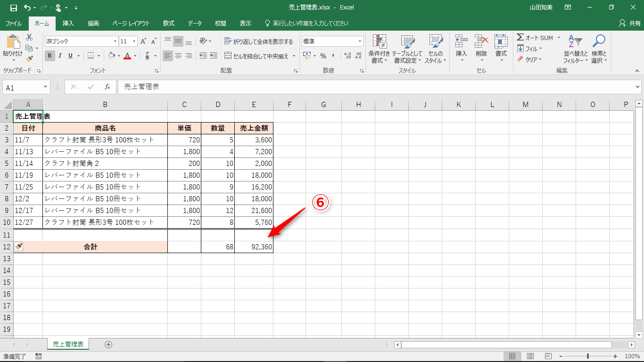Expand the Name Box dropdown for A1
The width and height of the screenshot is (644, 362).
click(x=46, y=87)
